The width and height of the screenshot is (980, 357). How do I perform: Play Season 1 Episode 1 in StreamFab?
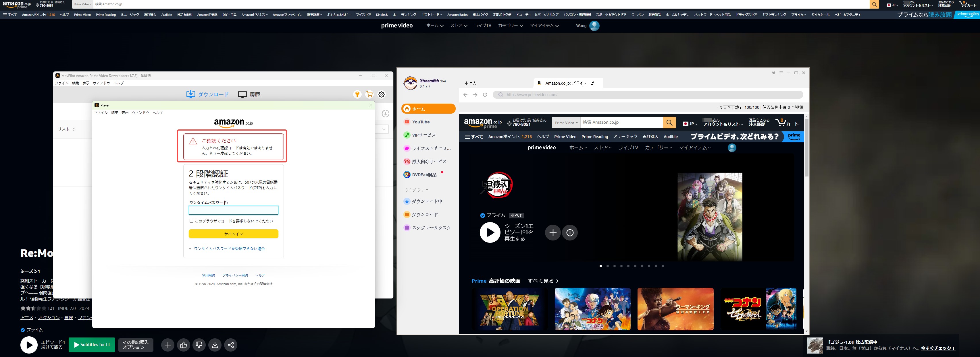point(490,232)
